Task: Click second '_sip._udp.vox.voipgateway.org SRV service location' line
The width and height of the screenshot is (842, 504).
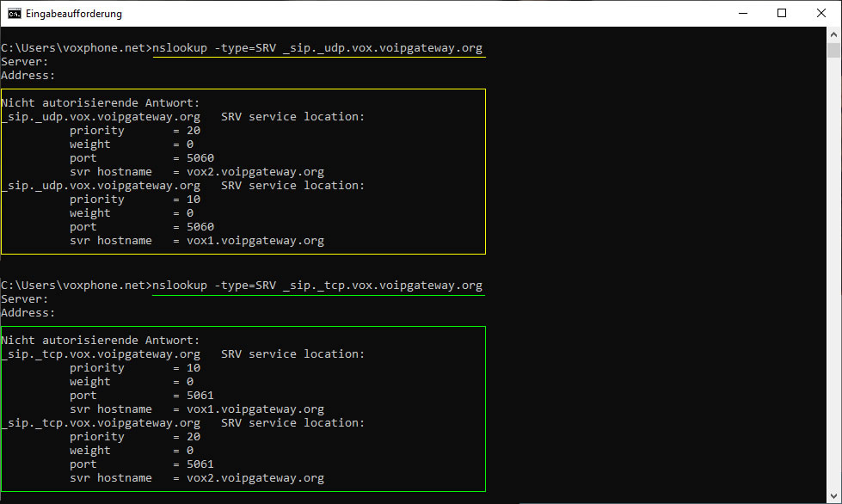Action: point(183,185)
